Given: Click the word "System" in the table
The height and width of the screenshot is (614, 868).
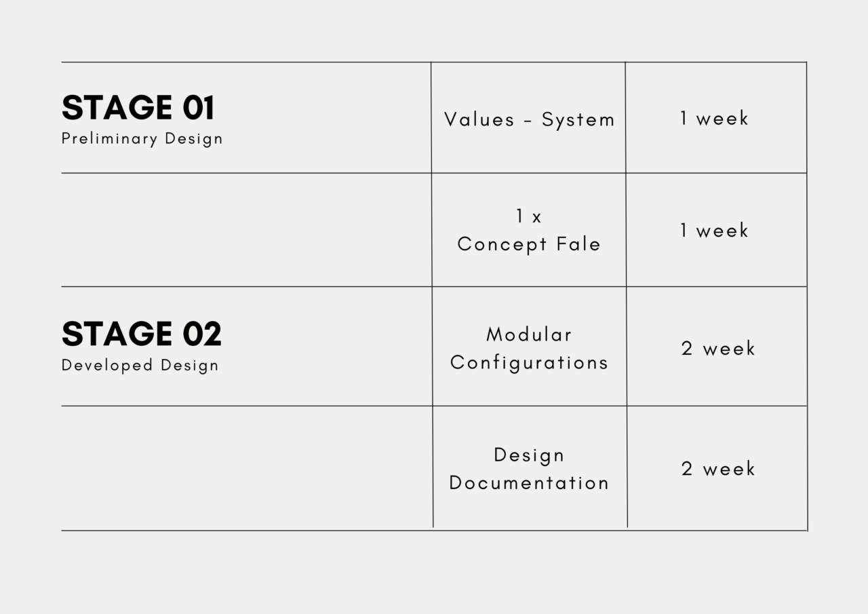Looking at the screenshot, I should 578,119.
